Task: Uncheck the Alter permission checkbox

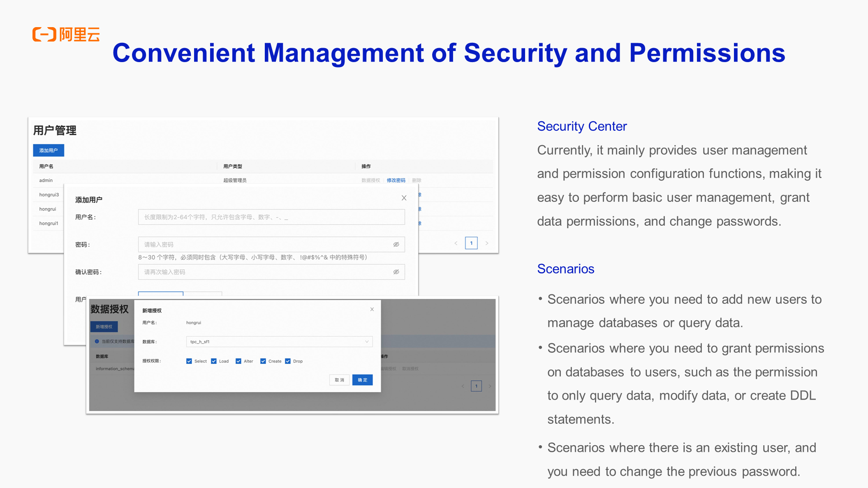Action: pos(238,361)
